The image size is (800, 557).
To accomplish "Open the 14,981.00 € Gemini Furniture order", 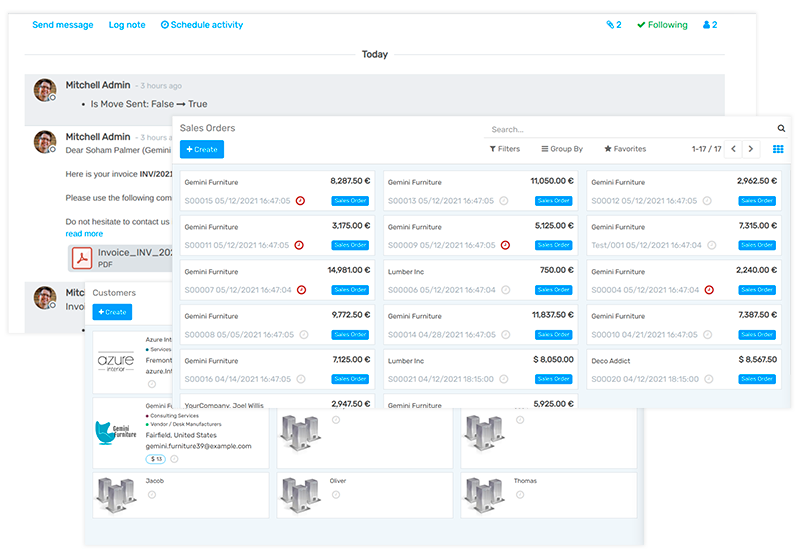I will [x=278, y=280].
